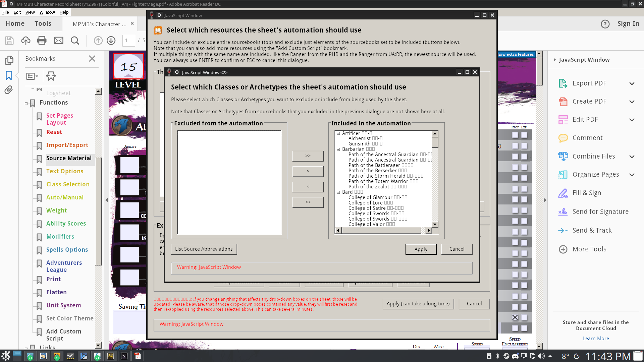The image size is (644, 362).
Task: Collapse the Bard tree node
Action: click(x=338, y=192)
